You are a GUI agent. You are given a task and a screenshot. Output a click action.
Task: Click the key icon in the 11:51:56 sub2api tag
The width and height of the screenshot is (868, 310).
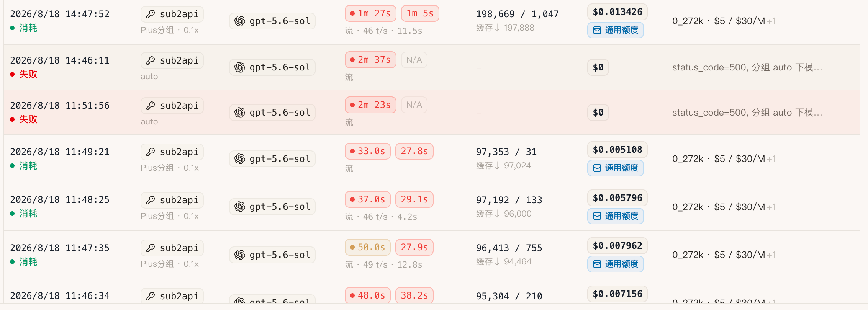pos(151,106)
